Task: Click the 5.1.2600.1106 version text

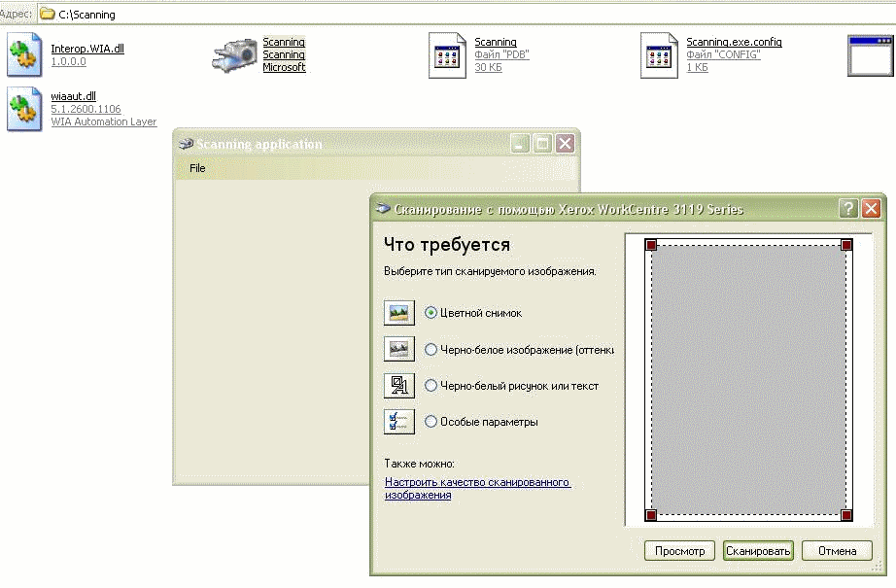Action: point(86,109)
